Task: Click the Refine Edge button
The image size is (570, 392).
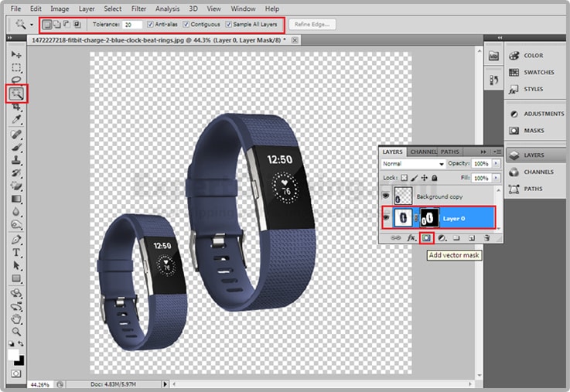Action: point(312,25)
